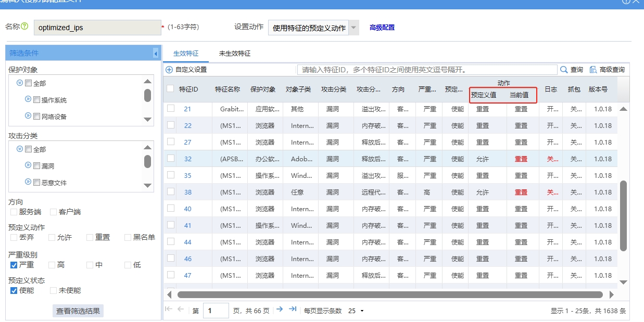The height and width of the screenshot is (322, 644).
Task: Click the 查询 magnifier search icon
Action: pyautogui.click(x=564, y=70)
